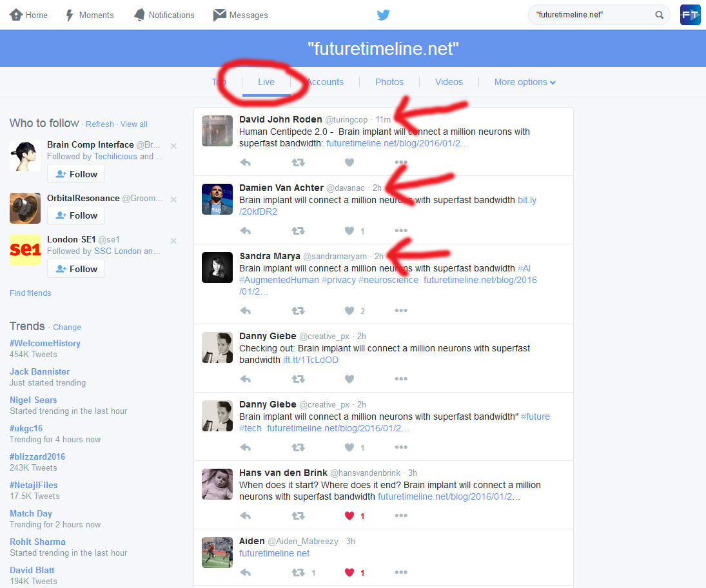Expand the More options dropdown
Screen dimensions: 706x588
click(525, 82)
